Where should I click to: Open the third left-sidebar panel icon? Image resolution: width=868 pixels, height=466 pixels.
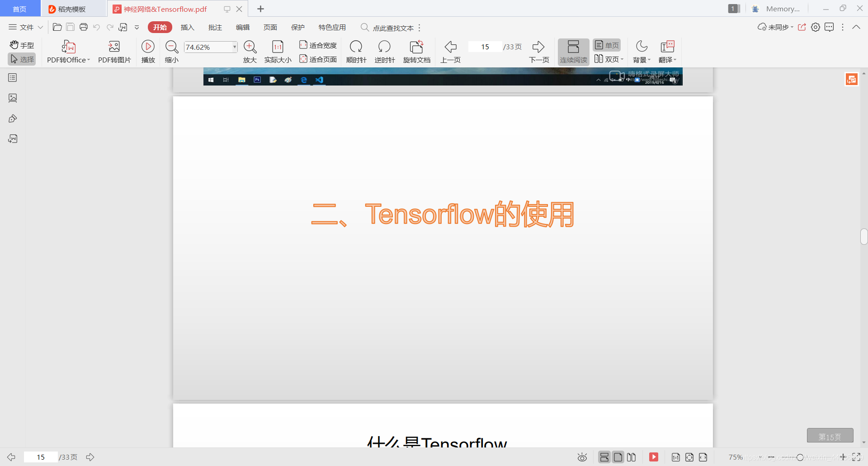(x=13, y=119)
